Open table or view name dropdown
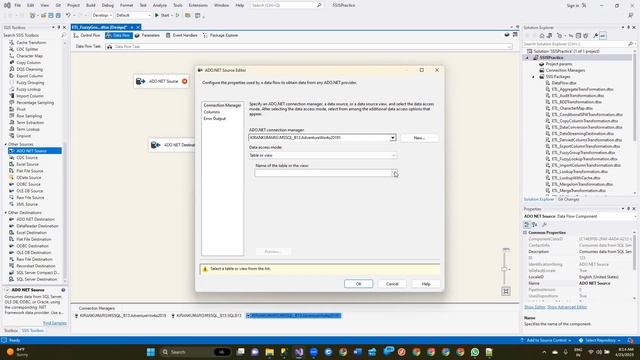The width and height of the screenshot is (640, 360). click(x=395, y=173)
